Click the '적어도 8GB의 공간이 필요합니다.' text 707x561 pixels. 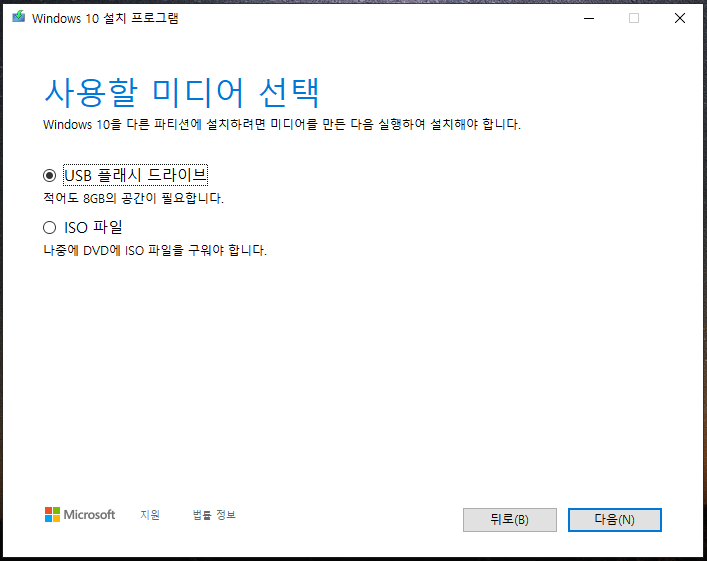133,198
